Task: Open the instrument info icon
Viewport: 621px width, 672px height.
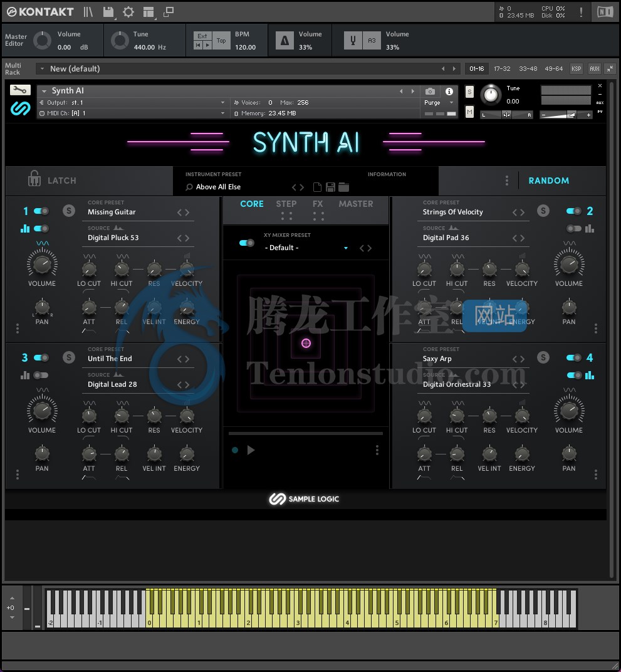Action: 449,92
